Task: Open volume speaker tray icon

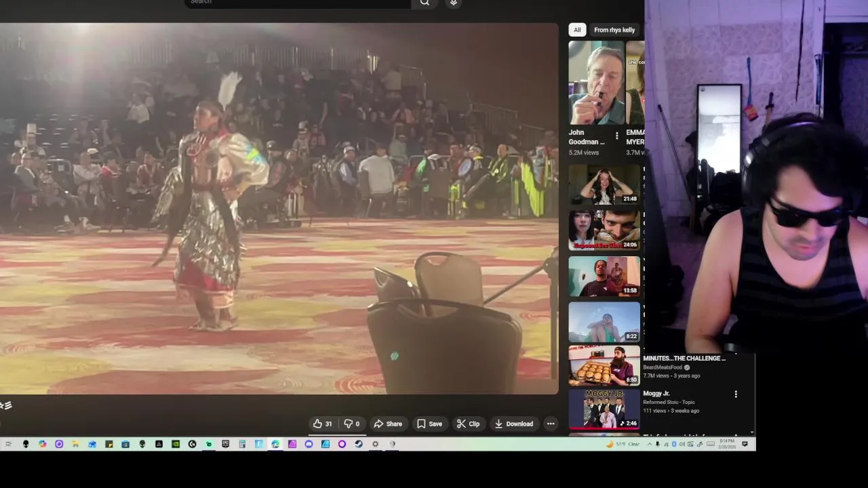Action: point(682,444)
